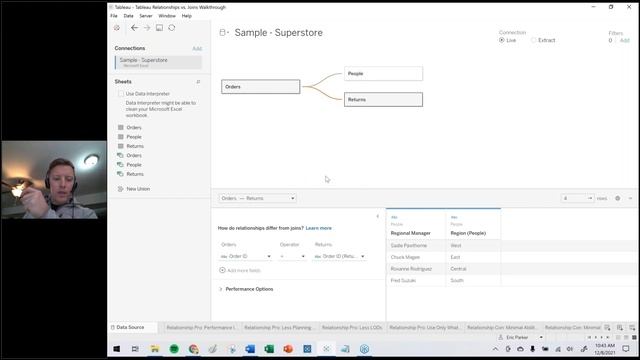Image resolution: width=640 pixels, height=360 pixels.
Task: Click the forward arrow in the toolbar
Action: 147,28
